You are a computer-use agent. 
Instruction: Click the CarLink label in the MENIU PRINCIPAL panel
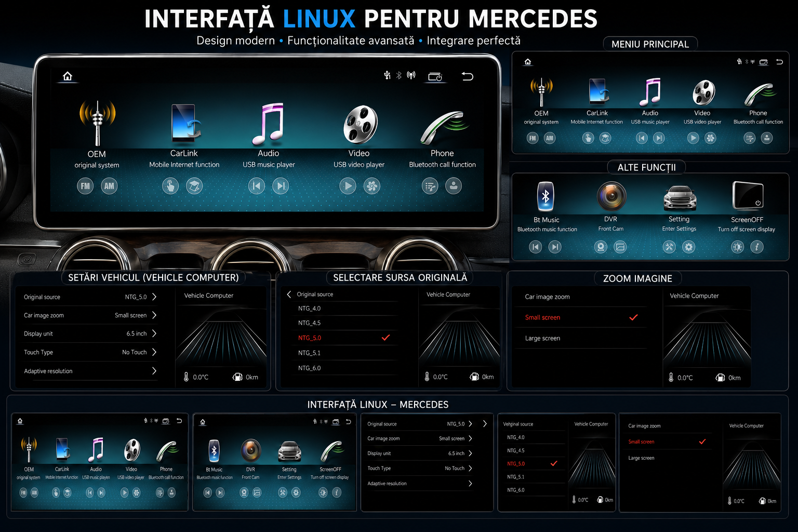click(597, 113)
